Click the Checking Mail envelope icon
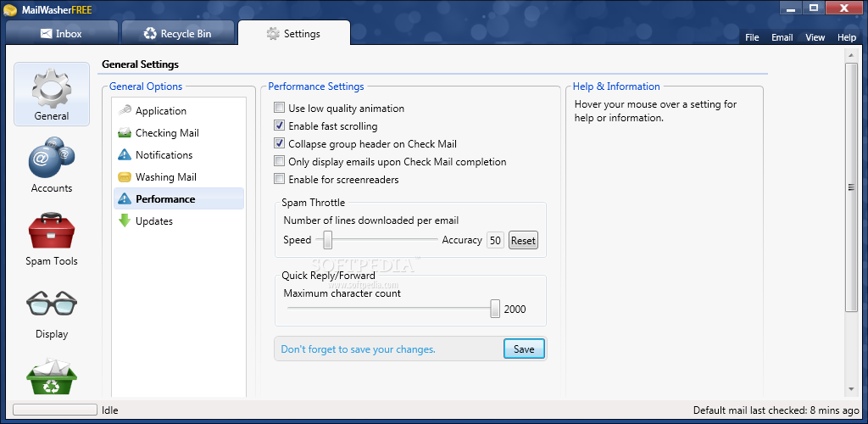This screenshot has width=868, height=424. 125,133
